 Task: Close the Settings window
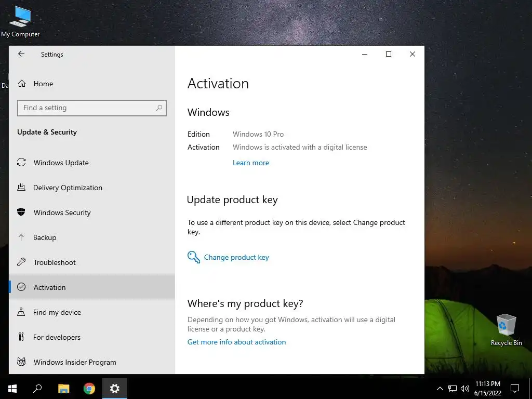412,54
